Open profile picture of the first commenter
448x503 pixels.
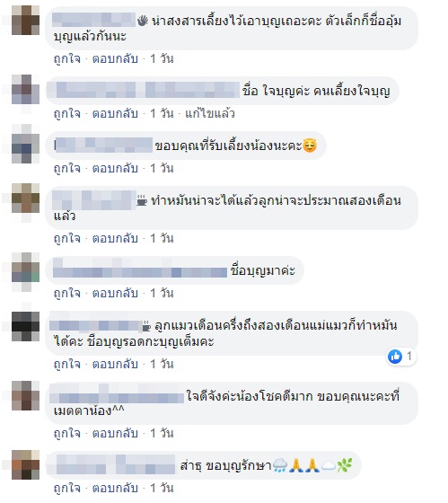coord(25,20)
